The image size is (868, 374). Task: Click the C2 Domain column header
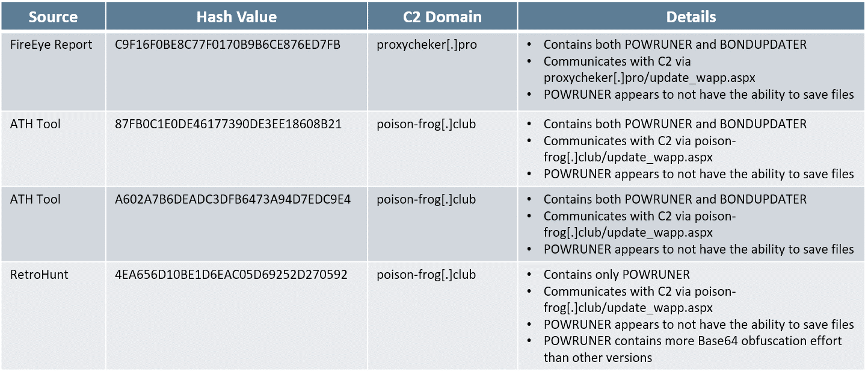tap(442, 17)
